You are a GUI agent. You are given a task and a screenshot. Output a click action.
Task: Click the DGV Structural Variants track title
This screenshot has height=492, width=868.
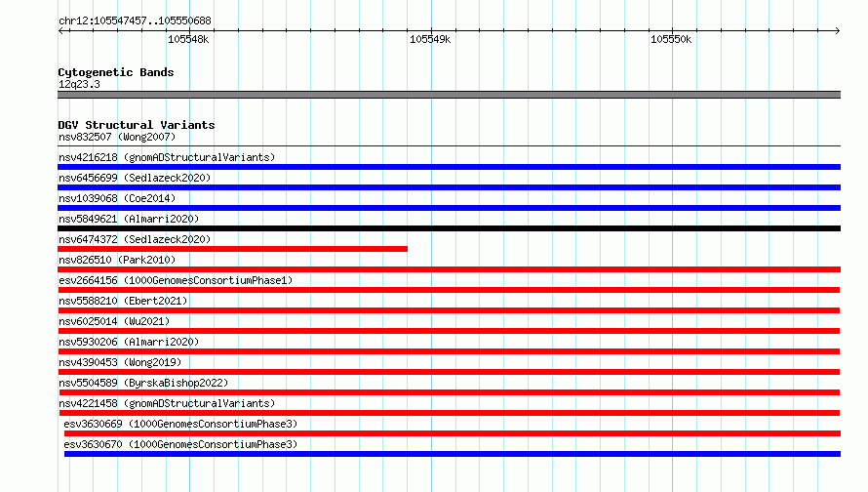point(137,125)
